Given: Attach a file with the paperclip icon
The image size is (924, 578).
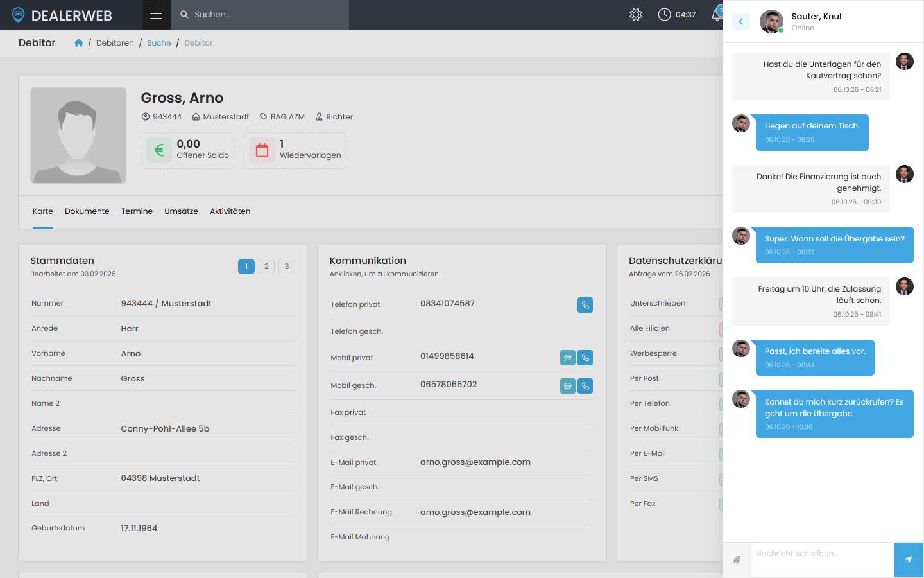Looking at the screenshot, I should point(737,560).
